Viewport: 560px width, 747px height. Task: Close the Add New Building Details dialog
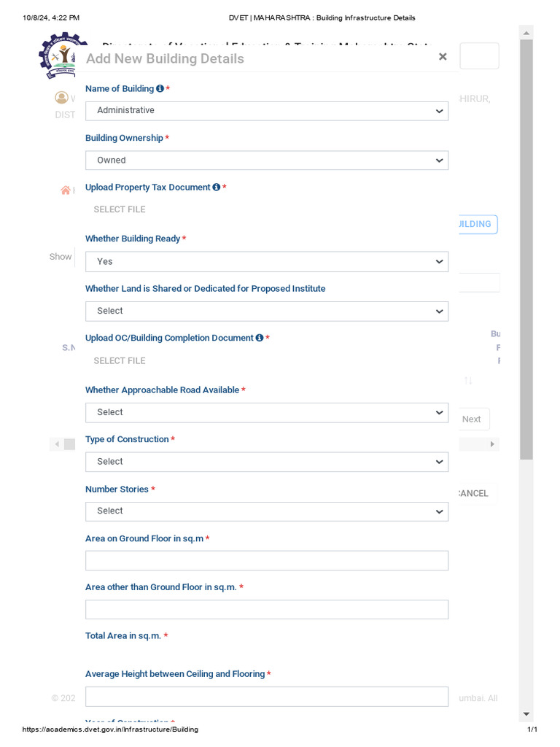(443, 57)
